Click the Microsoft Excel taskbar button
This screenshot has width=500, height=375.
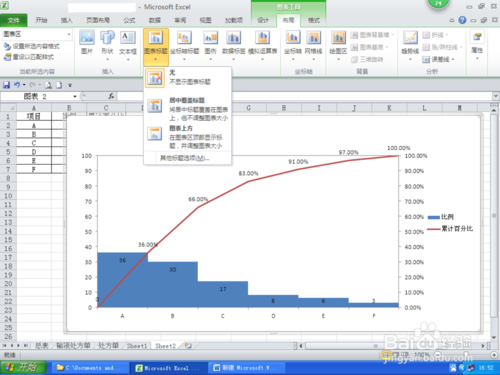click(169, 368)
